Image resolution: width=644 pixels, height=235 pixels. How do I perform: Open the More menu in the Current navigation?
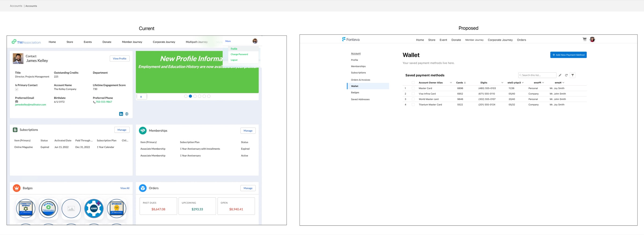[x=228, y=41]
